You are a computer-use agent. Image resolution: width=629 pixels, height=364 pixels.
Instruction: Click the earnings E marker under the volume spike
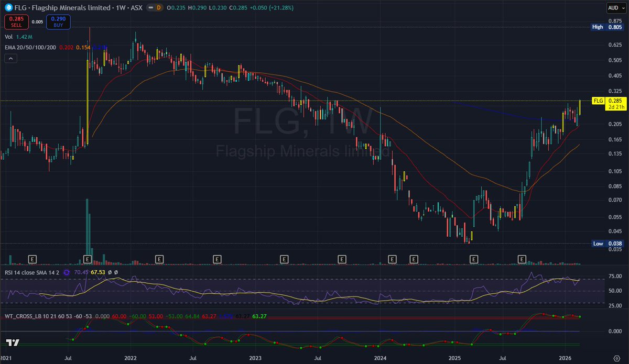[x=88, y=259]
